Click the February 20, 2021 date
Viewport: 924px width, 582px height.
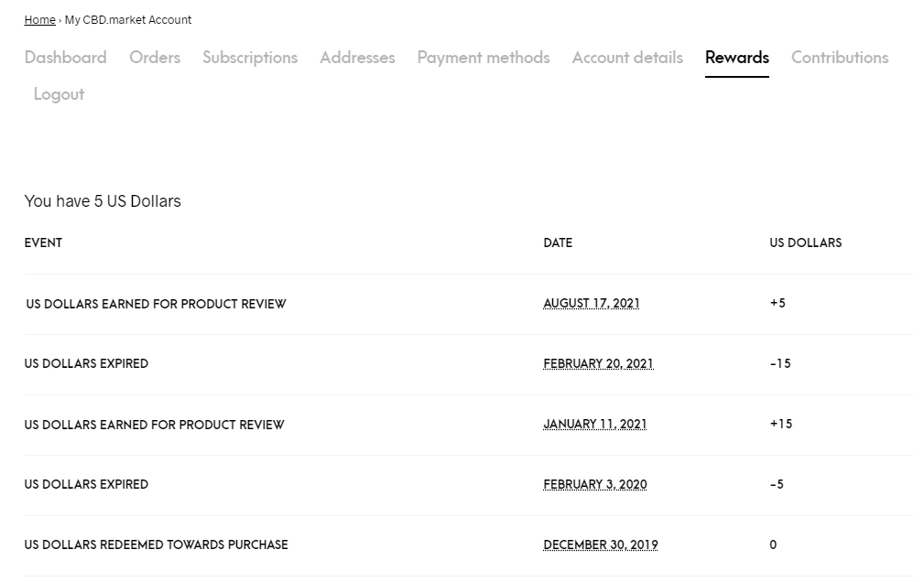(x=598, y=364)
